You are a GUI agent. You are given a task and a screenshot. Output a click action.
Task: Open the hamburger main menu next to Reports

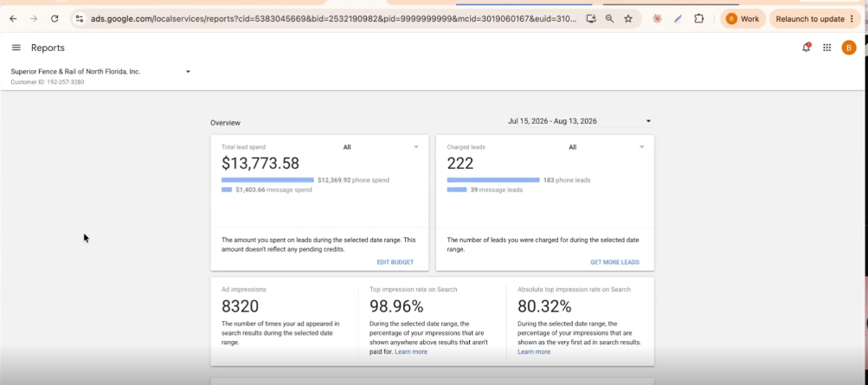[16, 48]
